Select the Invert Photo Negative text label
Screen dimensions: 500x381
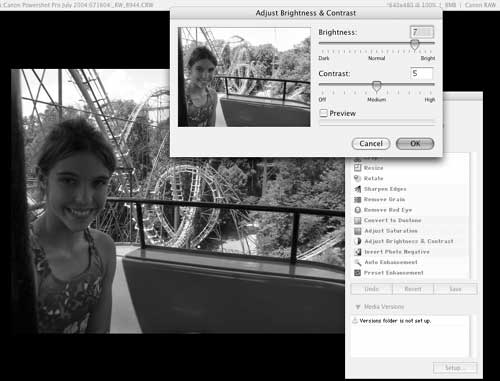(397, 252)
